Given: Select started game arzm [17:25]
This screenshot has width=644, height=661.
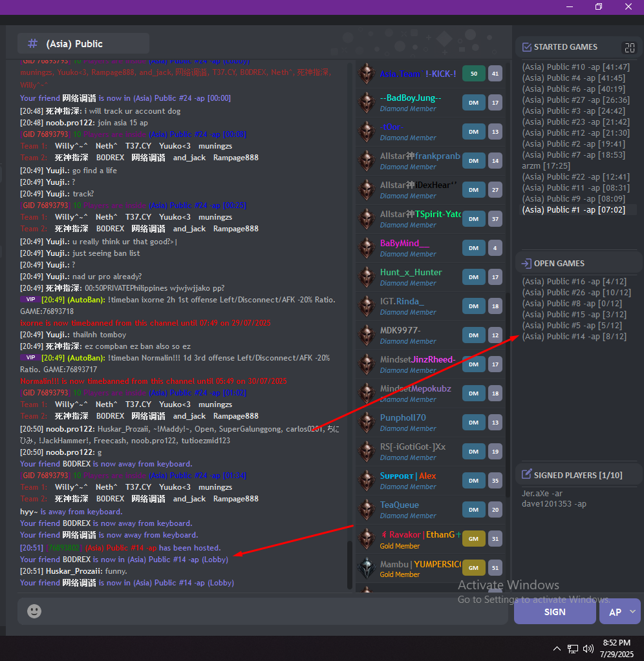Looking at the screenshot, I should [x=546, y=166].
